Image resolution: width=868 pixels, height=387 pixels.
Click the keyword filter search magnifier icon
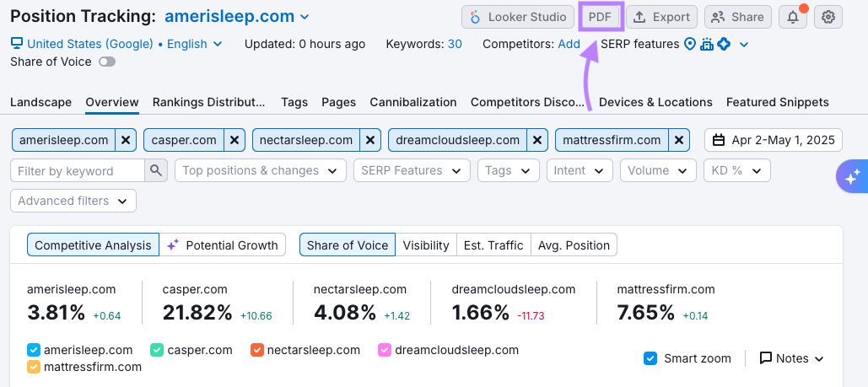point(157,171)
